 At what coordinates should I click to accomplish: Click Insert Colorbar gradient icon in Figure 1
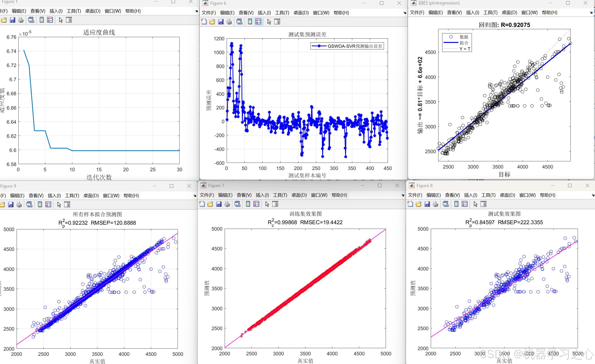[42, 20]
